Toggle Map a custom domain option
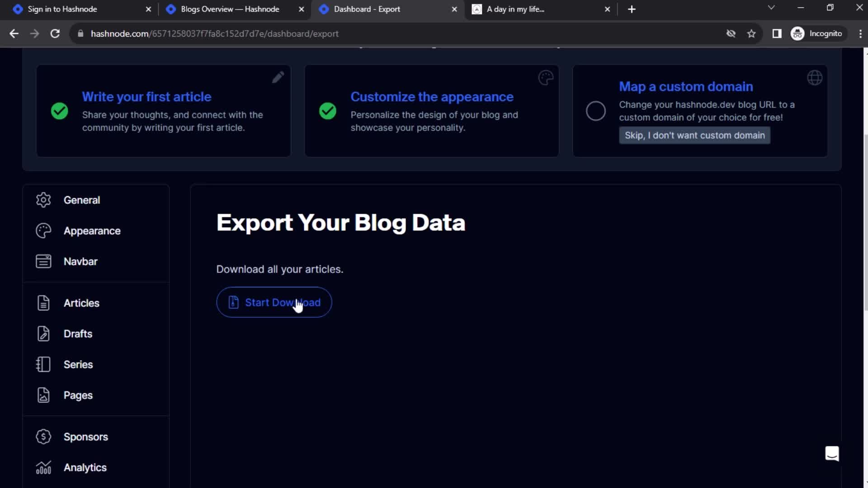The width and height of the screenshot is (868, 488). (x=595, y=111)
